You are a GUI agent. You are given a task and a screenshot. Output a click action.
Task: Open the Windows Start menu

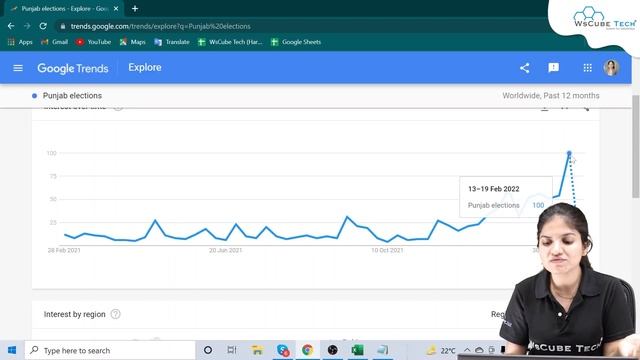click(x=12, y=350)
